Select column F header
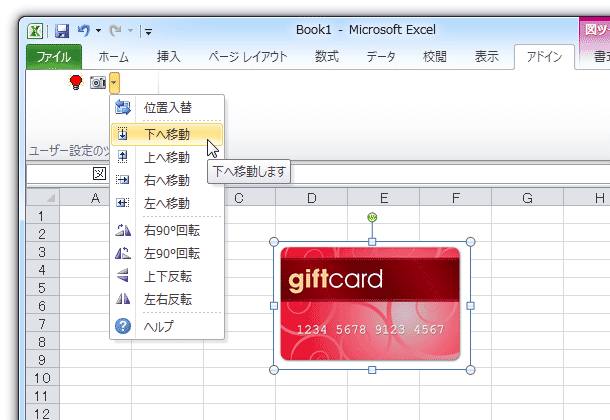 (456, 198)
